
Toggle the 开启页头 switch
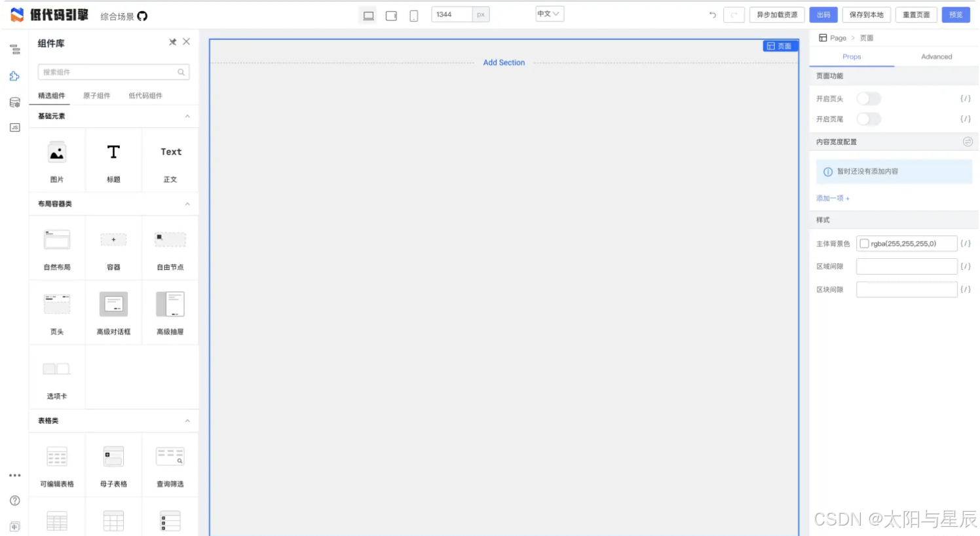[x=869, y=99]
